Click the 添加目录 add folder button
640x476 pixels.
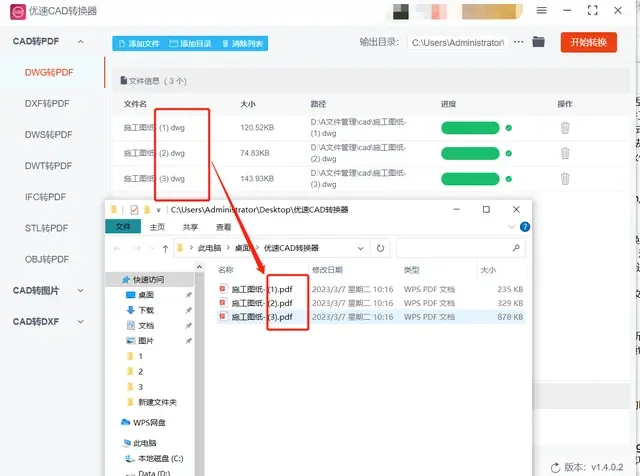190,44
